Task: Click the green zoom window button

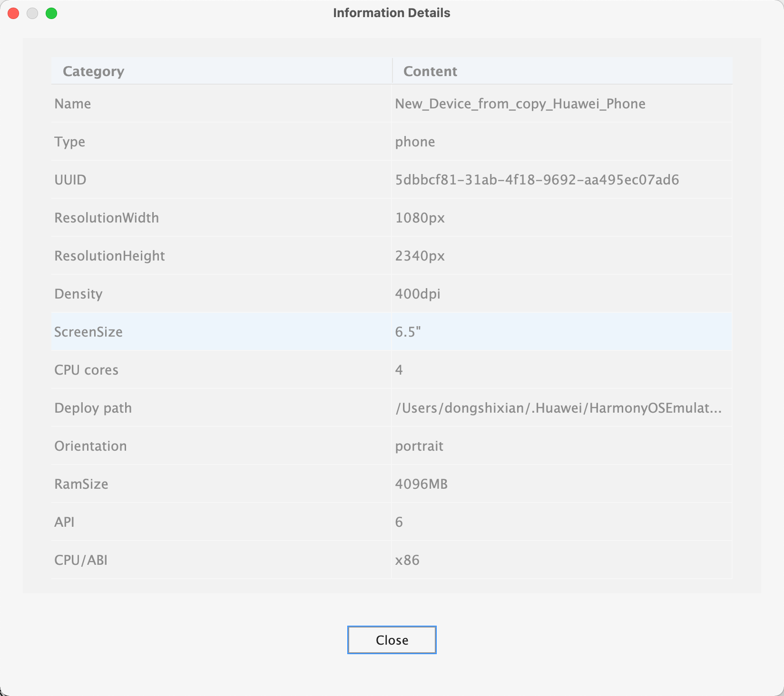Action: click(x=51, y=13)
